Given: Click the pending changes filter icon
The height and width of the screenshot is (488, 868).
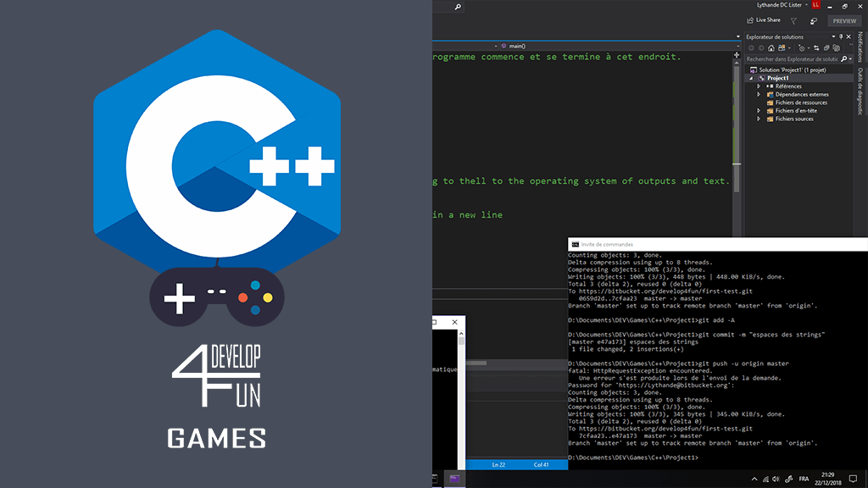Looking at the screenshot, I should tap(801, 48).
